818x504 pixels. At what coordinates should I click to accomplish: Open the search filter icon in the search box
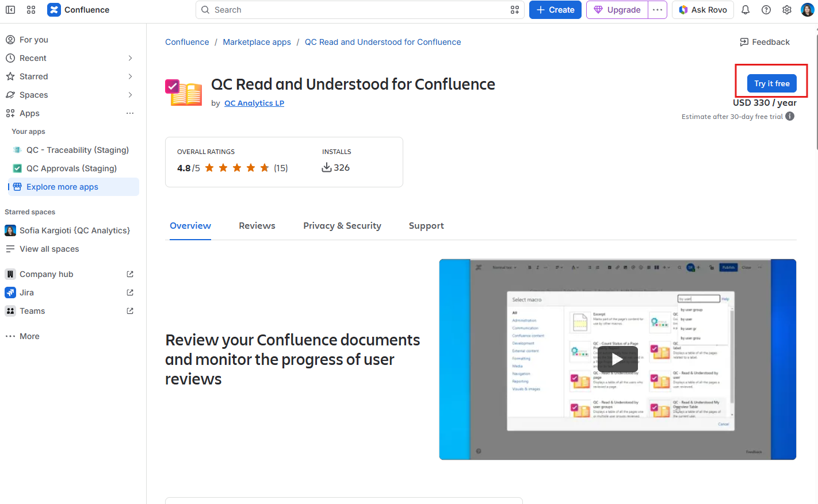[x=514, y=10]
